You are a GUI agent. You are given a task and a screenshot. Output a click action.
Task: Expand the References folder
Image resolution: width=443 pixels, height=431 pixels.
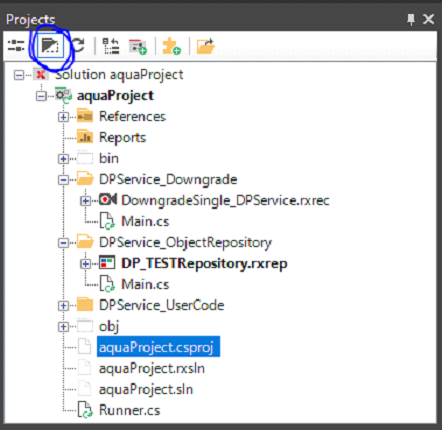point(63,117)
